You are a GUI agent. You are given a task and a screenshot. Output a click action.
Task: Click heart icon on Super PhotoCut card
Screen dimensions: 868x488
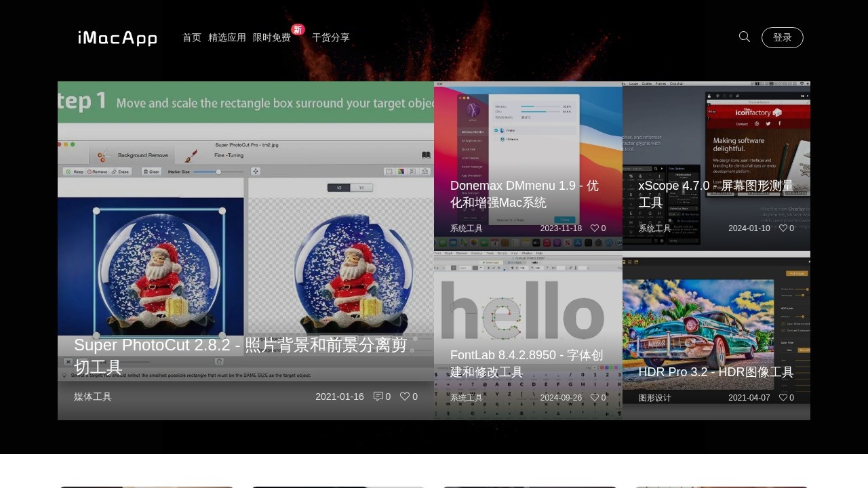(405, 396)
